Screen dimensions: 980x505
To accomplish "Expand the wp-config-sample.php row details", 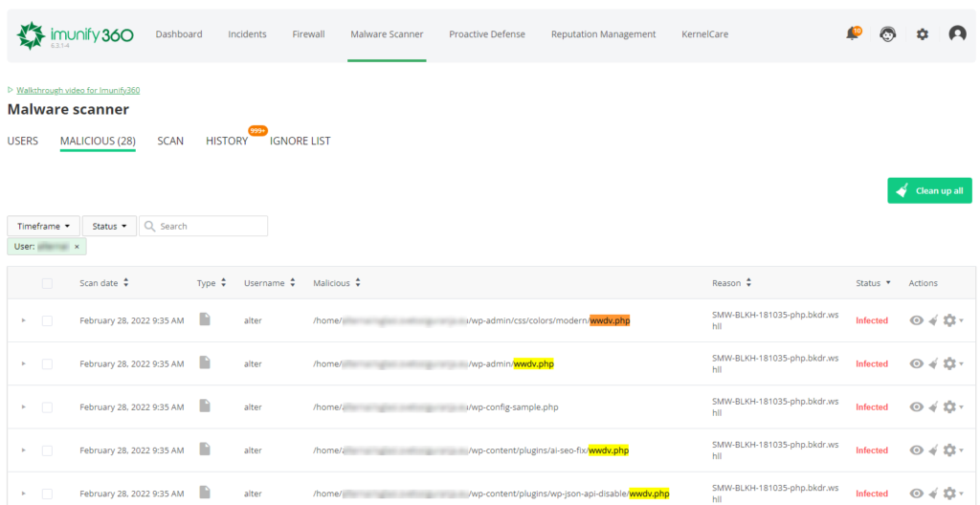I will 24,406.
